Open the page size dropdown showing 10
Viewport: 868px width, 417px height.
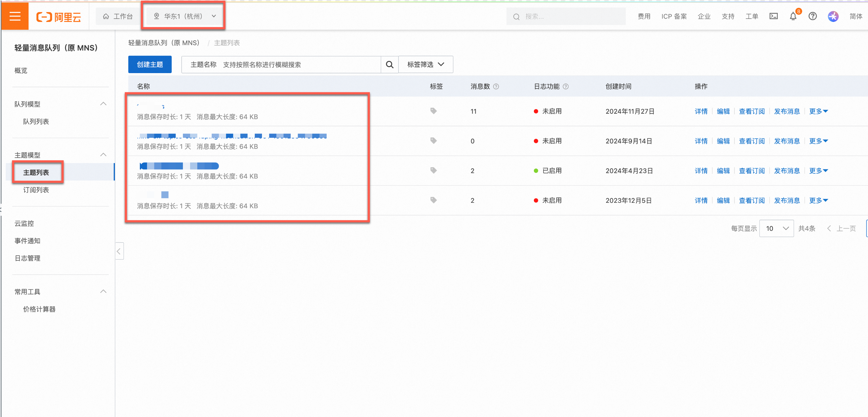[x=776, y=229]
